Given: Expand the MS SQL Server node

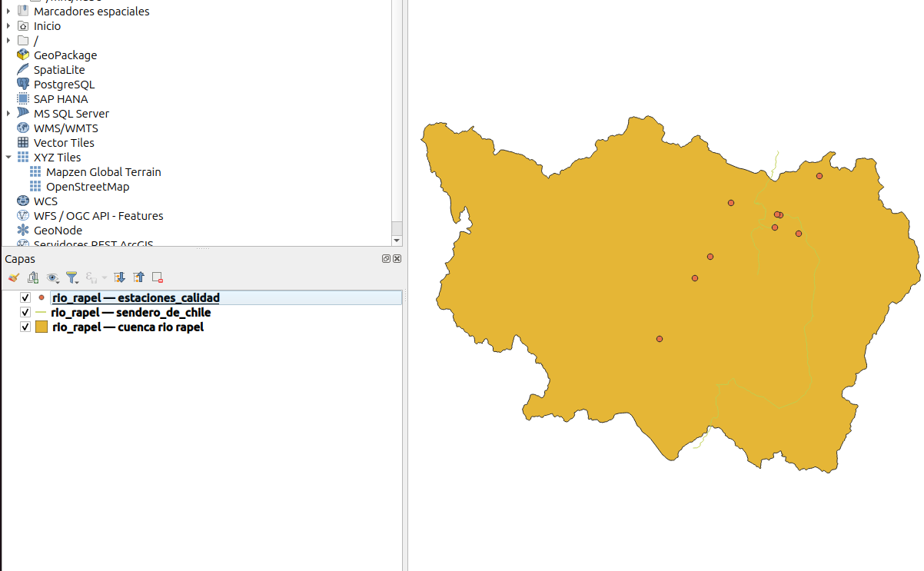Looking at the screenshot, I should click(x=8, y=114).
